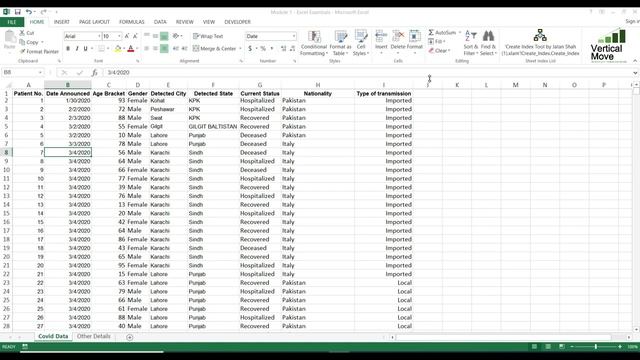Click the Format Painter brush
640x360 pixels.
point(23,51)
